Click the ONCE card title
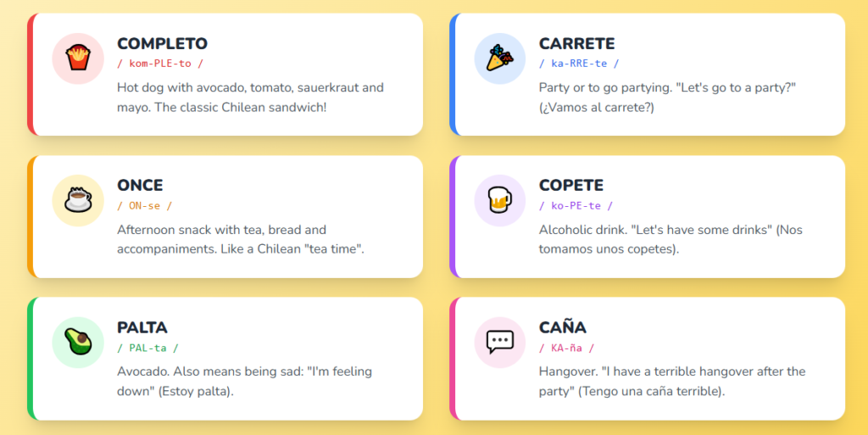 click(x=140, y=186)
